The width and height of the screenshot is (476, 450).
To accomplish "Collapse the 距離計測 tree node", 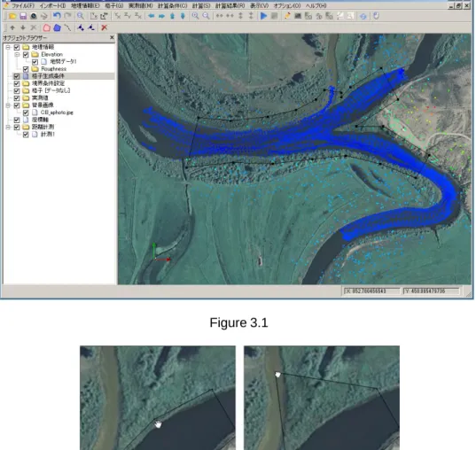I will point(8,128).
